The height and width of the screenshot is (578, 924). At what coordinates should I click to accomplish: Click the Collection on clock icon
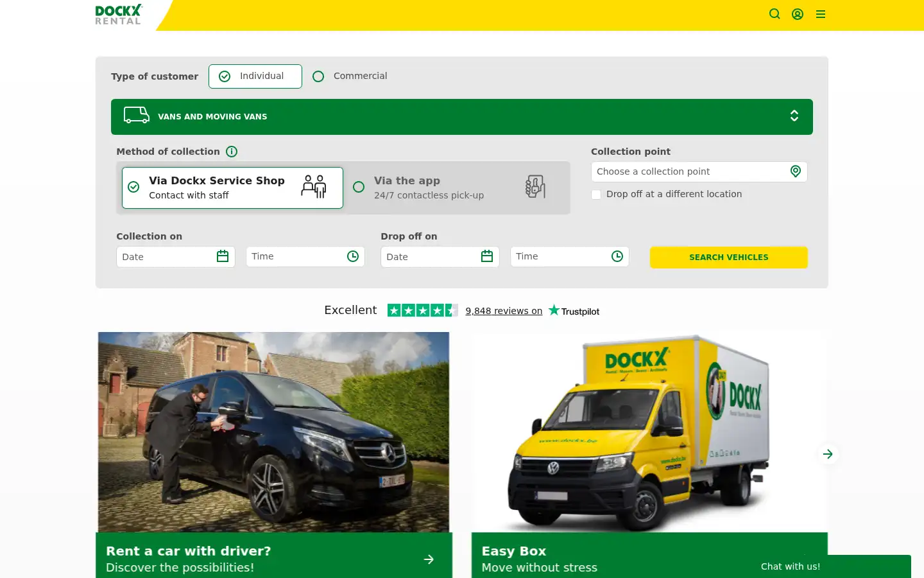coord(353,257)
